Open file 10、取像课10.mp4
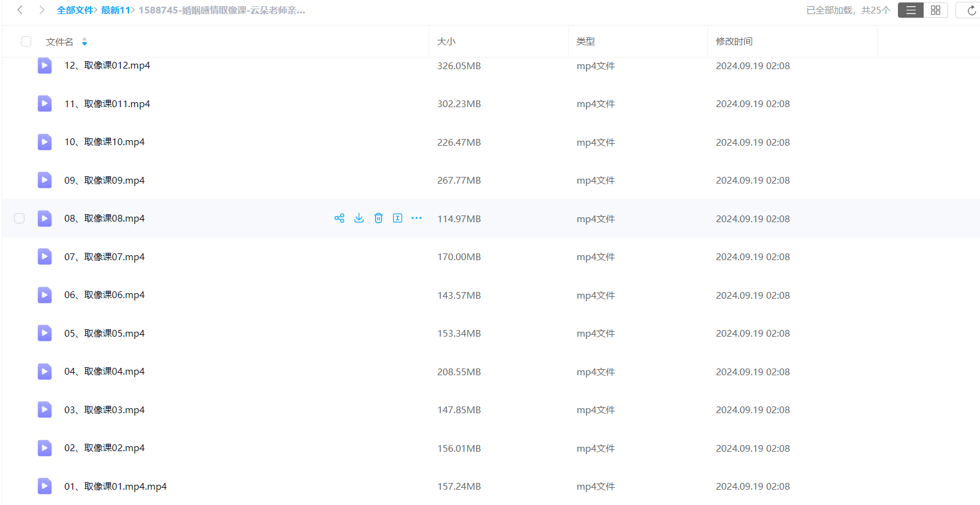This screenshot has height=505, width=980. [105, 142]
